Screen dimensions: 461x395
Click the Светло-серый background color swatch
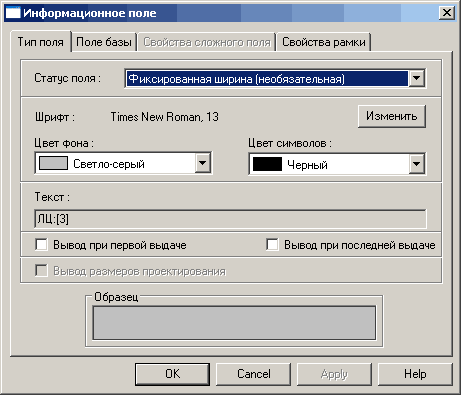pyautogui.click(x=53, y=163)
